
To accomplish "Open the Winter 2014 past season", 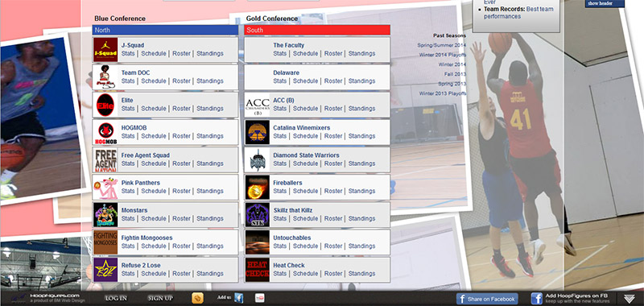I will [452, 64].
